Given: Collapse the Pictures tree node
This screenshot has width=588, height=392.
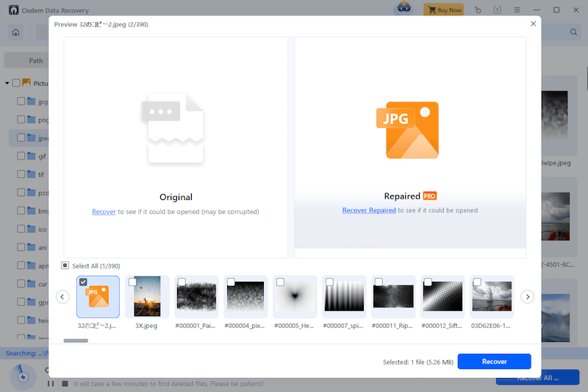Looking at the screenshot, I should tap(7, 83).
